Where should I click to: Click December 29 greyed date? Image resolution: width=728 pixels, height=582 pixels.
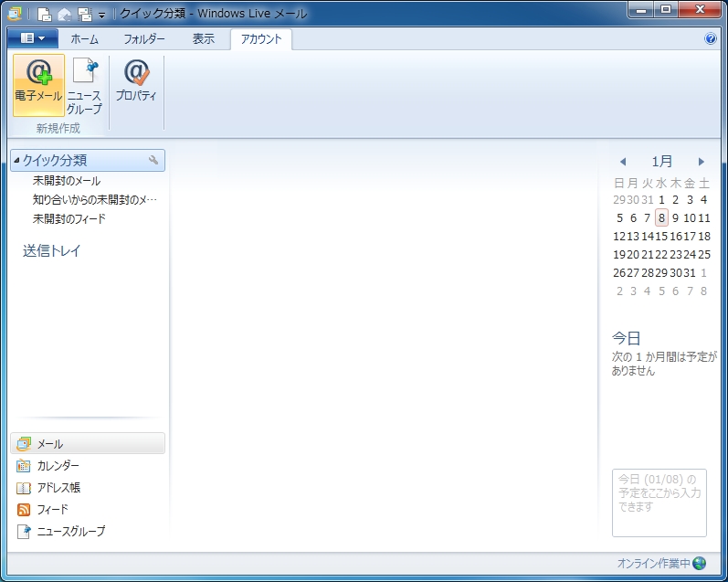(x=619, y=200)
